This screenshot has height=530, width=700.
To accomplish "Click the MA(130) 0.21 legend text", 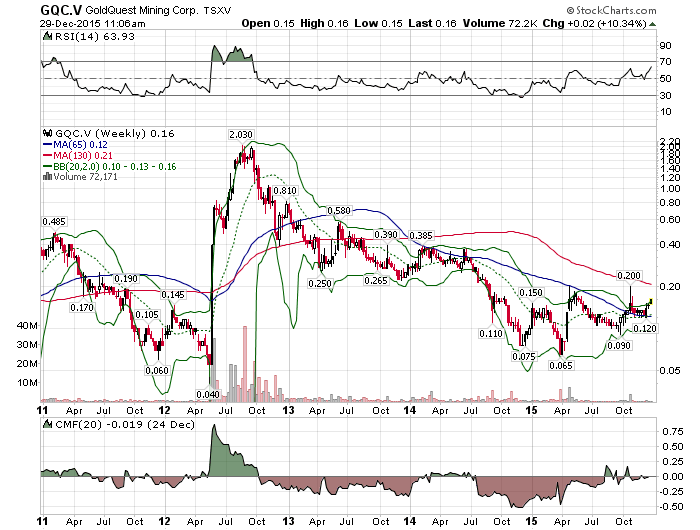I will pyautogui.click(x=83, y=155).
